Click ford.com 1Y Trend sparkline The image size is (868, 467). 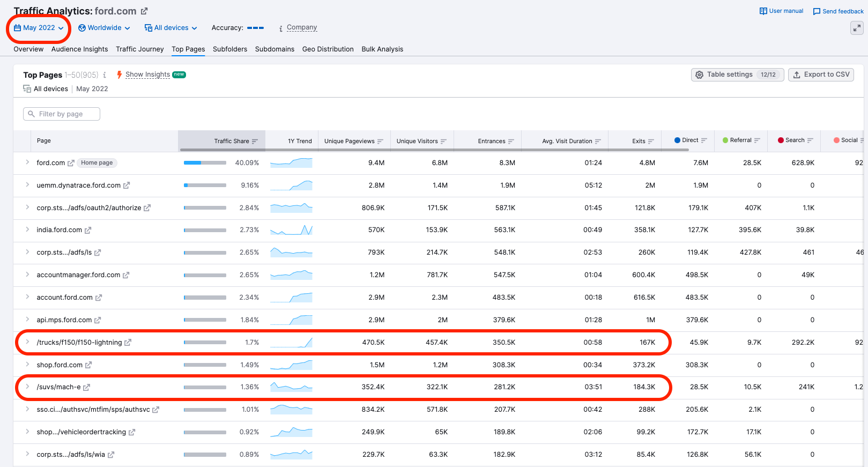click(x=291, y=163)
